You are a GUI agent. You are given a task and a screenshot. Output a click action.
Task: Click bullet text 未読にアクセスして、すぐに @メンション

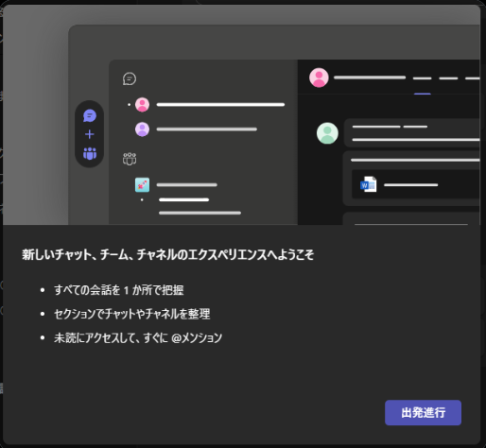pyautogui.click(x=138, y=337)
